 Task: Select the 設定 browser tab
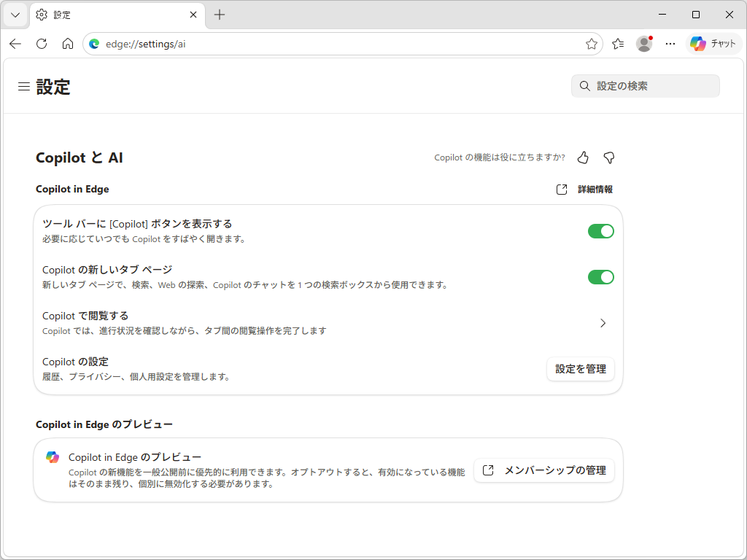(117, 15)
